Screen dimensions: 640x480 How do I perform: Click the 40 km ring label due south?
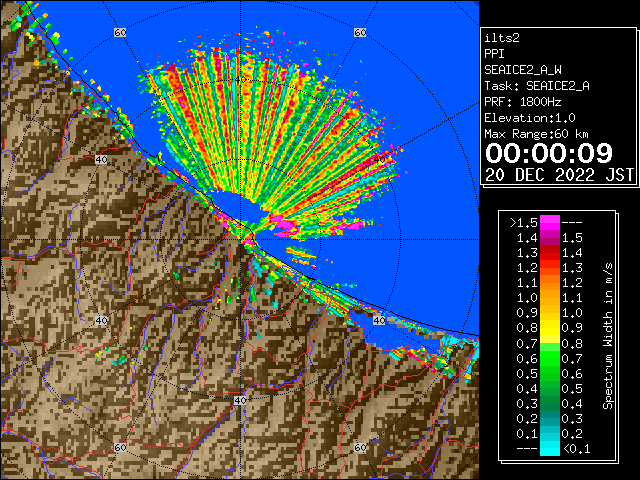coord(240,400)
